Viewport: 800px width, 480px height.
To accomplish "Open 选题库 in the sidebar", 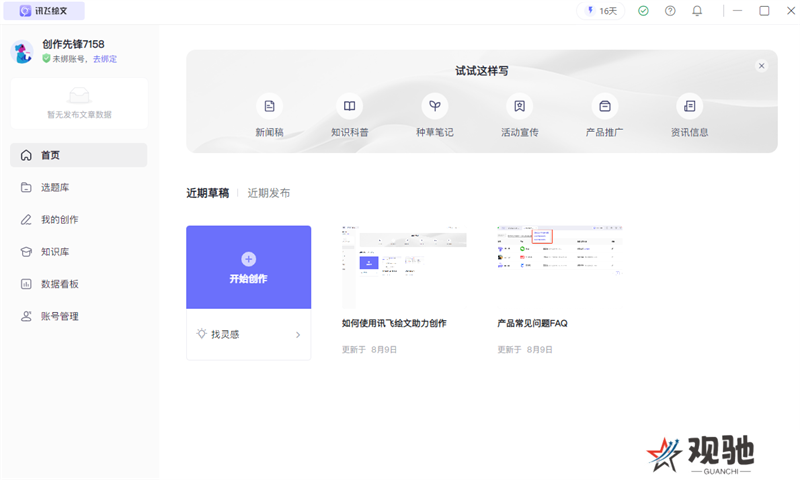I will pos(79,187).
